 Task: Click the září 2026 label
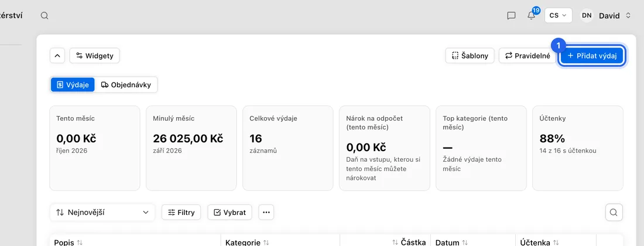tap(167, 151)
